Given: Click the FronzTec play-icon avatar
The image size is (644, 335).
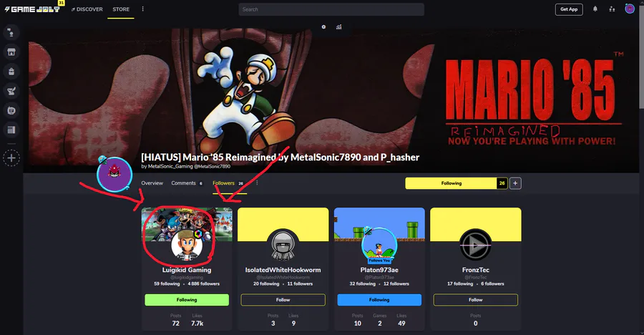Looking at the screenshot, I should [x=475, y=246].
